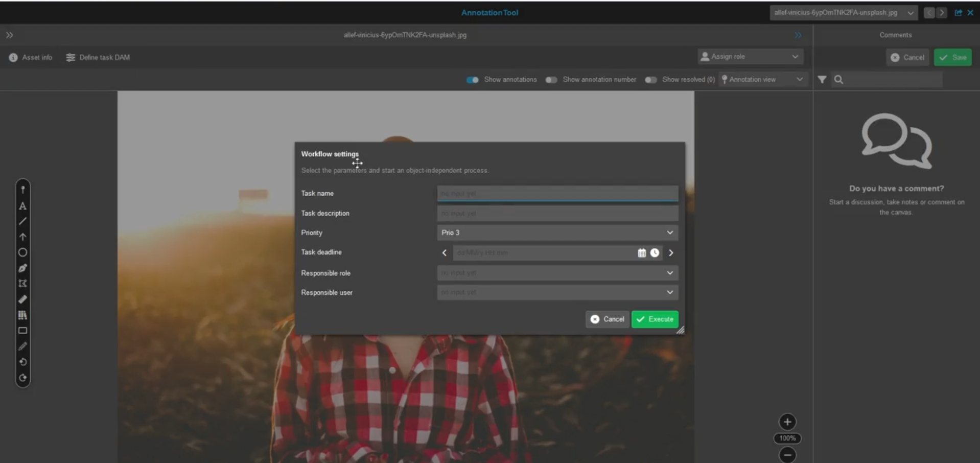Enable Show annotation number switch

click(x=551, y=80)
